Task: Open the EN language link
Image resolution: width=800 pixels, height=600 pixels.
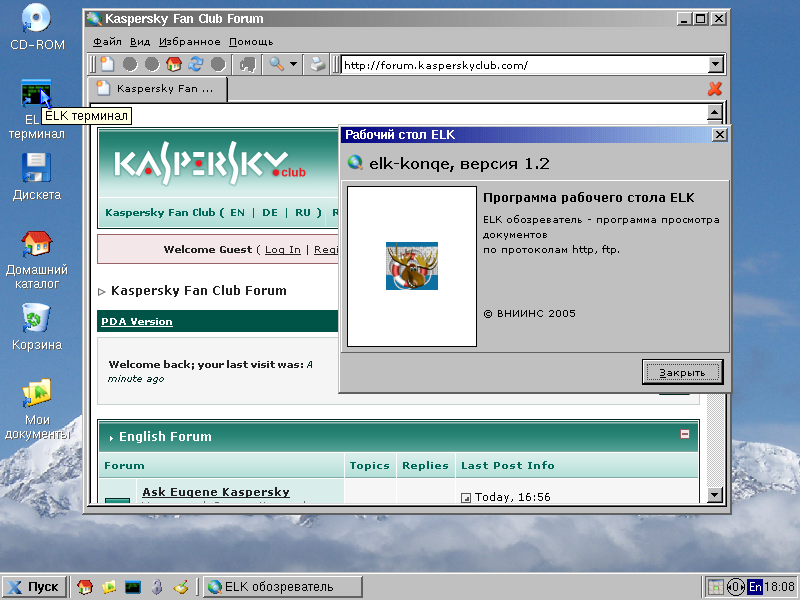Action: click(237, 213)
